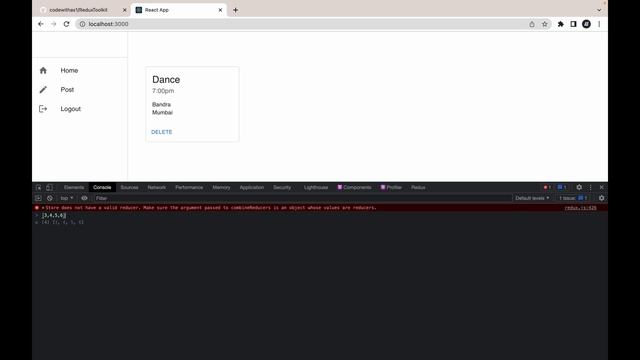Close the codewithas ReduxToolkit tab
The height and width of the screenshot is (360, 640).
click(x=125, y=10)
